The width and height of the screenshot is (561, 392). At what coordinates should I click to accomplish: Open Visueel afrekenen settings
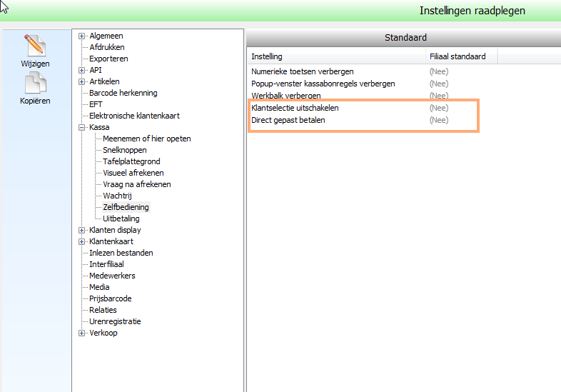[133, 174]
